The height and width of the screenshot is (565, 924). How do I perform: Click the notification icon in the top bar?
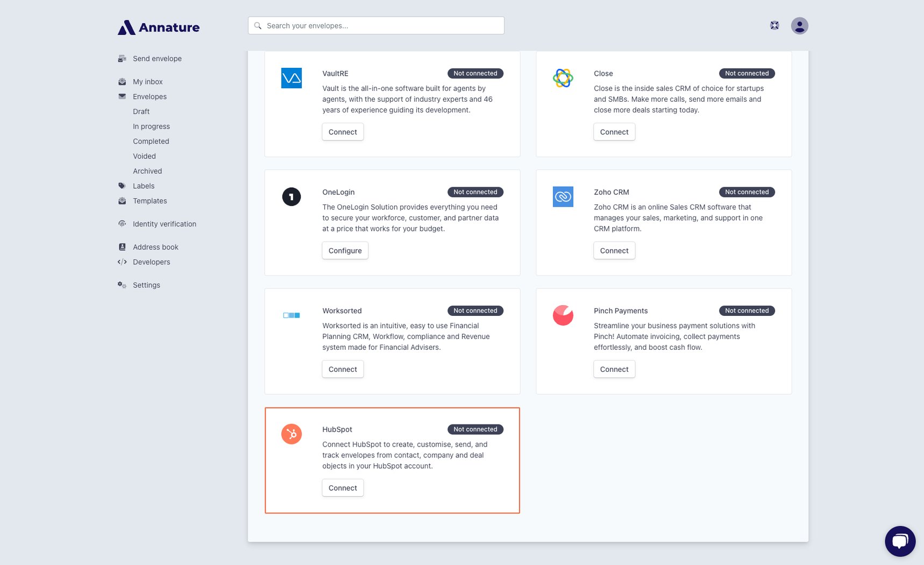pos(774,25)
